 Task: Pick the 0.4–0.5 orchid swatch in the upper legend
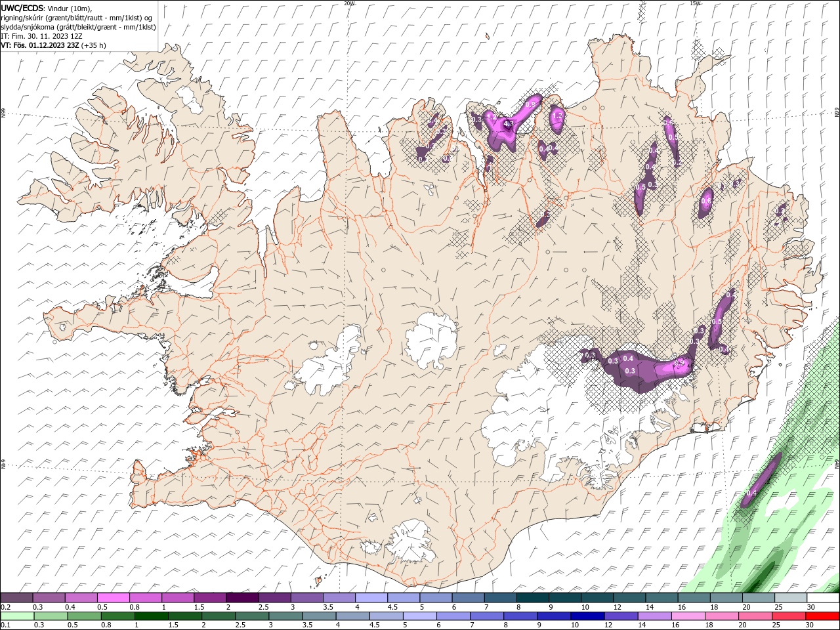[81, 598]
